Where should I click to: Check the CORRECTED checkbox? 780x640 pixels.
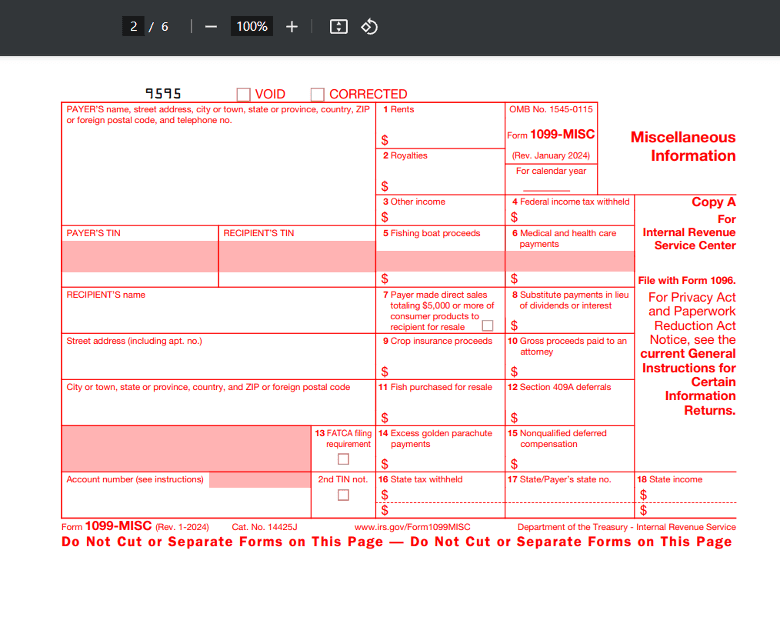point(317,94)
